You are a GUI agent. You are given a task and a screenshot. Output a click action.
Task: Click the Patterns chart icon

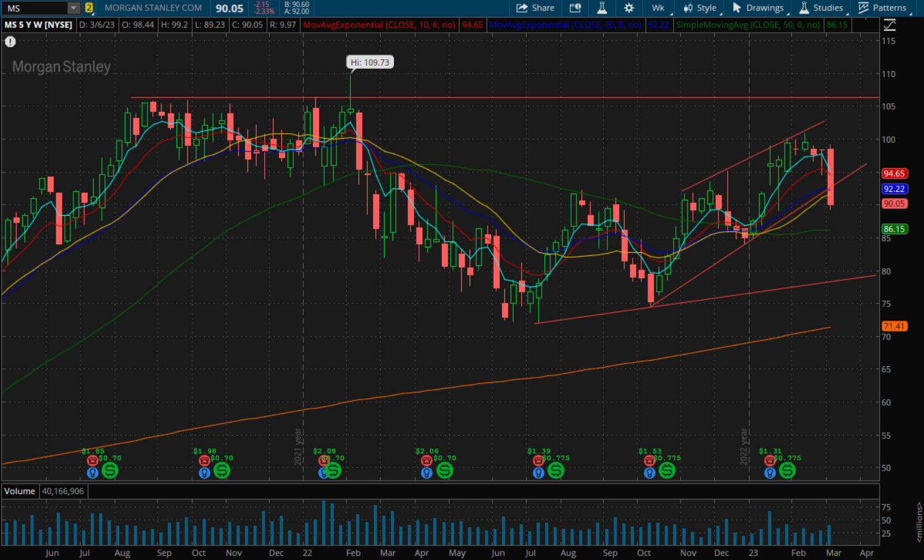click(864, 7)
